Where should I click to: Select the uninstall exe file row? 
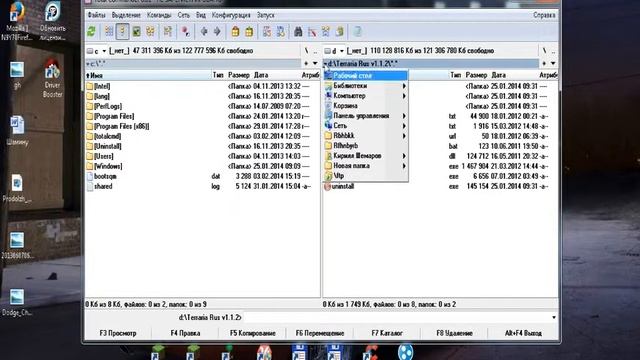[440, 187]
